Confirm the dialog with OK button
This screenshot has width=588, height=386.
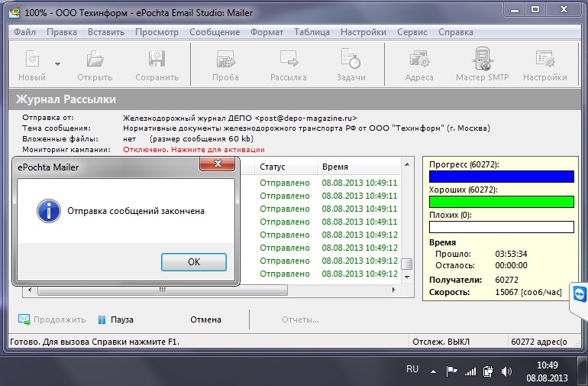tap(194, 261)
